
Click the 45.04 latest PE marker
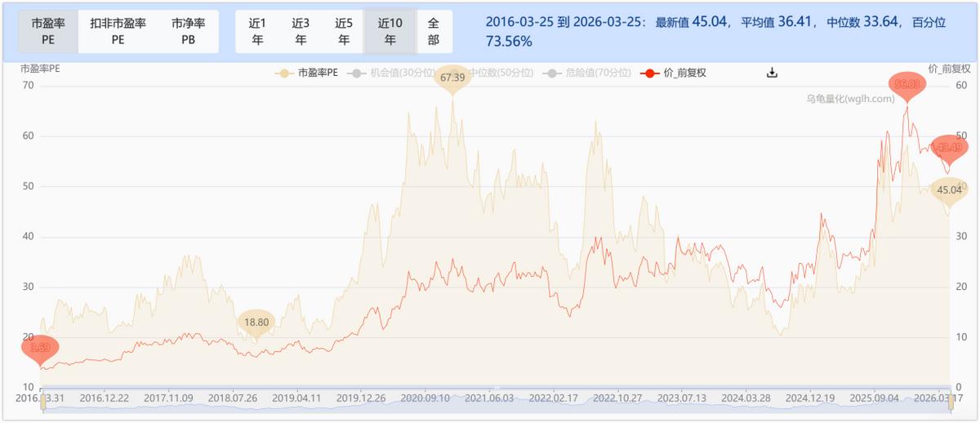(x=949, y=190)
